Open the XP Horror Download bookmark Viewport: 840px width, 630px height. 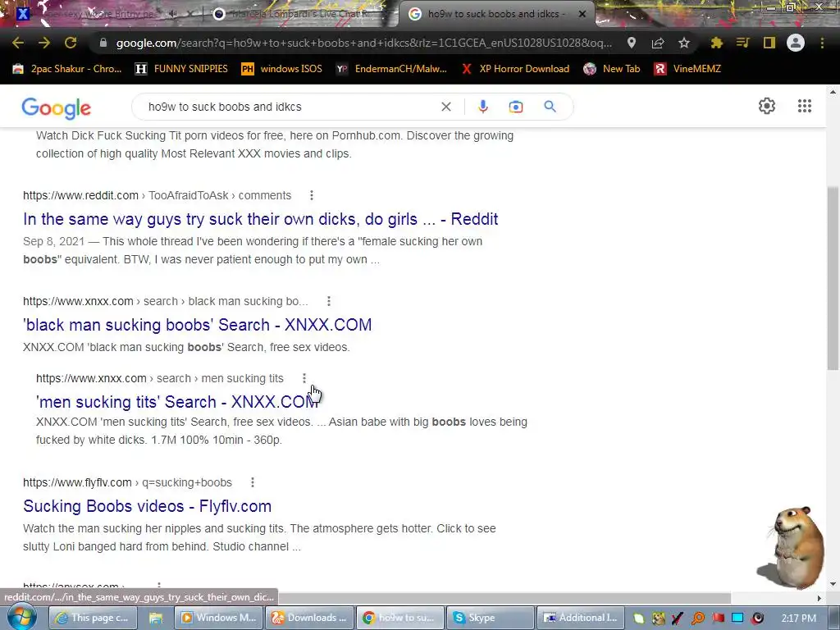coord(515,69)
